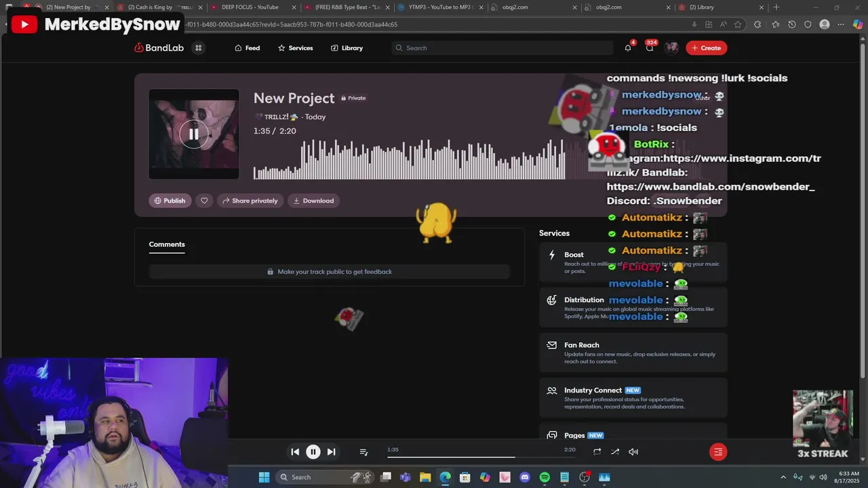
Task: Click the red Create button
Action: (x=706, y=48)
